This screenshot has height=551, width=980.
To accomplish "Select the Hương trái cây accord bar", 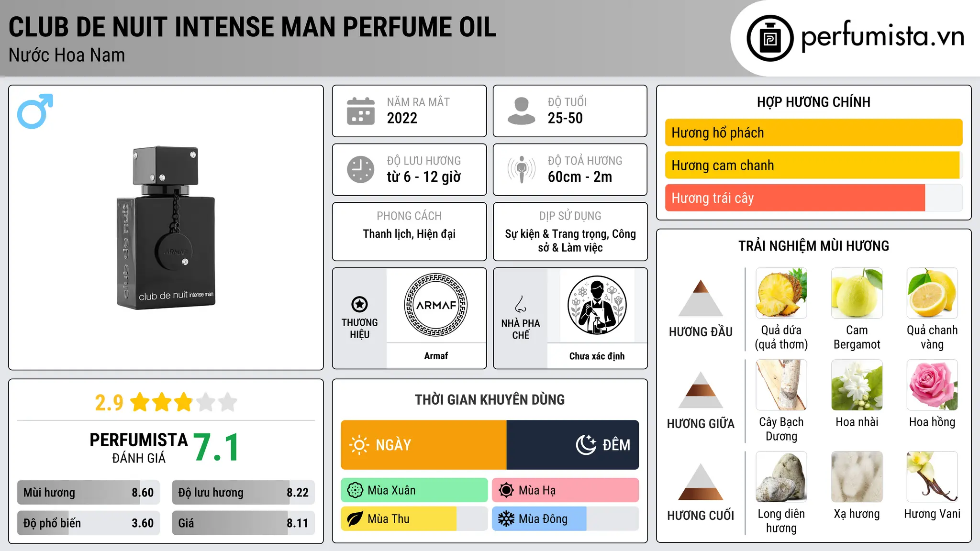I will [813, 198].
